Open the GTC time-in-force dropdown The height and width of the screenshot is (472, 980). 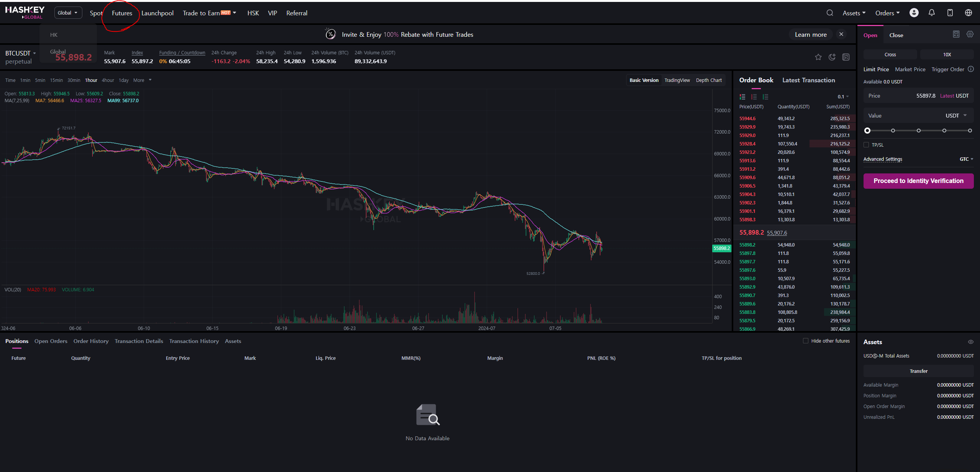(x=966, y=159)
